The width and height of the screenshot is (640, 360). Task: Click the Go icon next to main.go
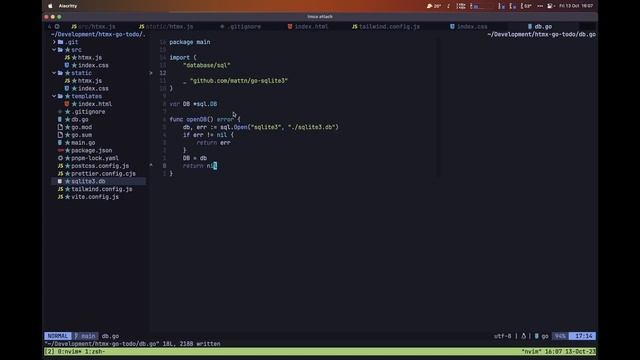pos(60,143)
